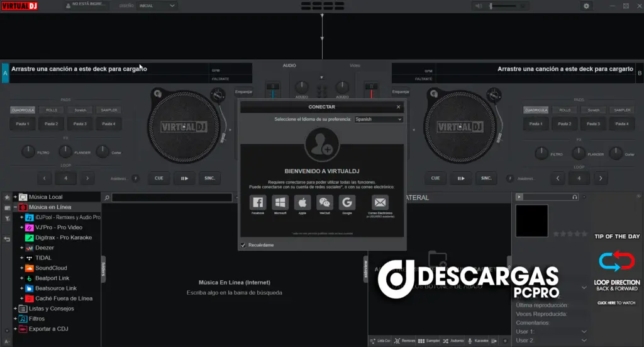Image resolution: width=644 pixels, height=347 pixels.
Task: Open settings with the gear icon
Action: (587, 6)
